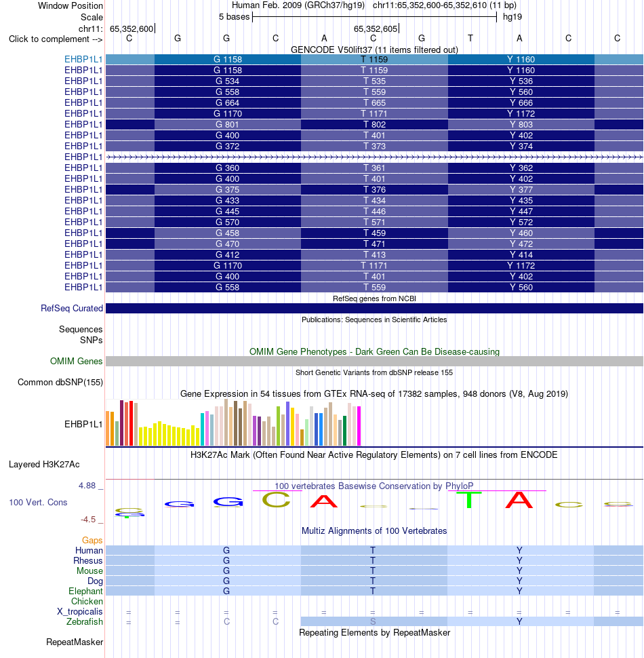Click the 'G 433' codon block

[x=227, y=201]
